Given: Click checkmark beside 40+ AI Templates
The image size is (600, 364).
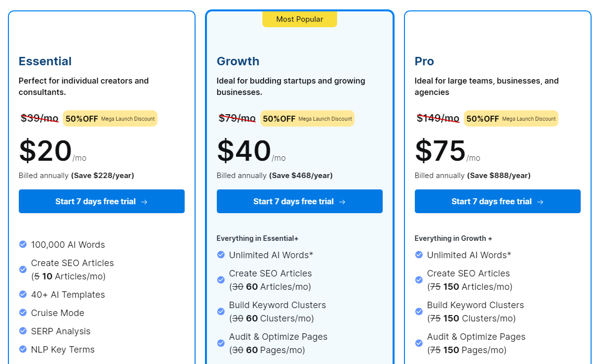Looking at the screenshot, I should (x=23, y=294).
